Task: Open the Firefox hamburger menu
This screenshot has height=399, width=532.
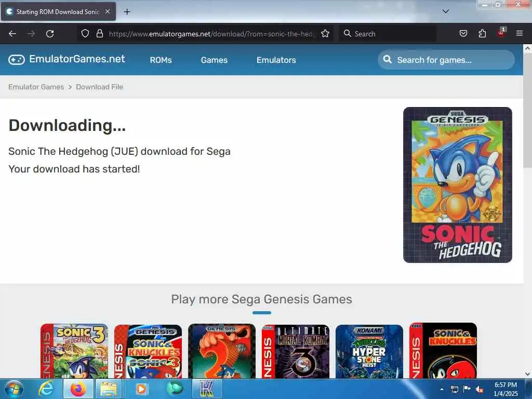Action: [x=520, y=33]
